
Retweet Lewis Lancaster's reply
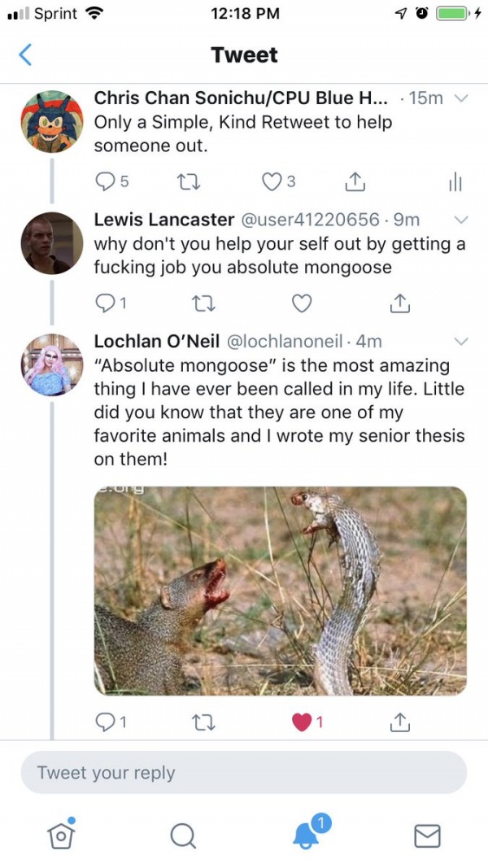pos(203,303)
